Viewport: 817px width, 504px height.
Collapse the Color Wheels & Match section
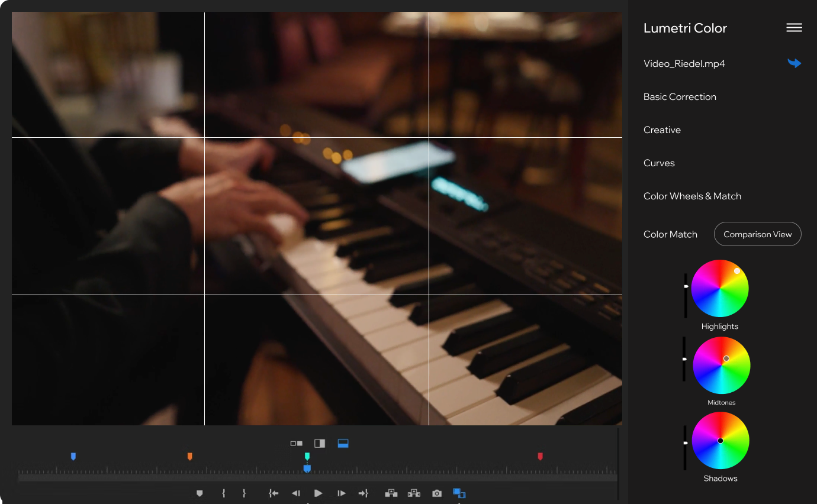tap(692, 196)
